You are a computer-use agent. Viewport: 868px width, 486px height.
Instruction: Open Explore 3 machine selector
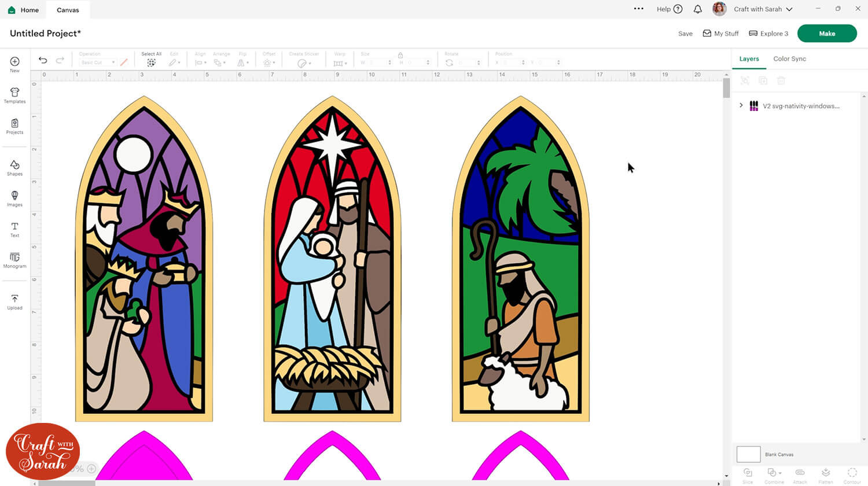click(x=768, y=34)
